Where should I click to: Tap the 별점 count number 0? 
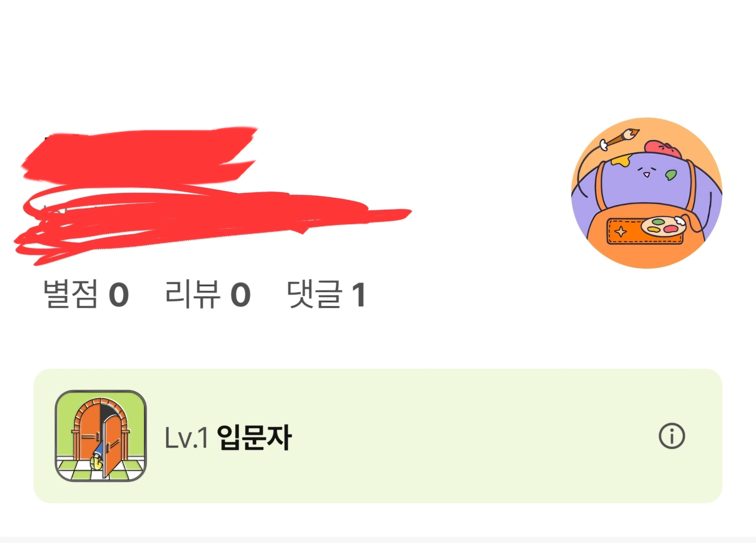119,294
